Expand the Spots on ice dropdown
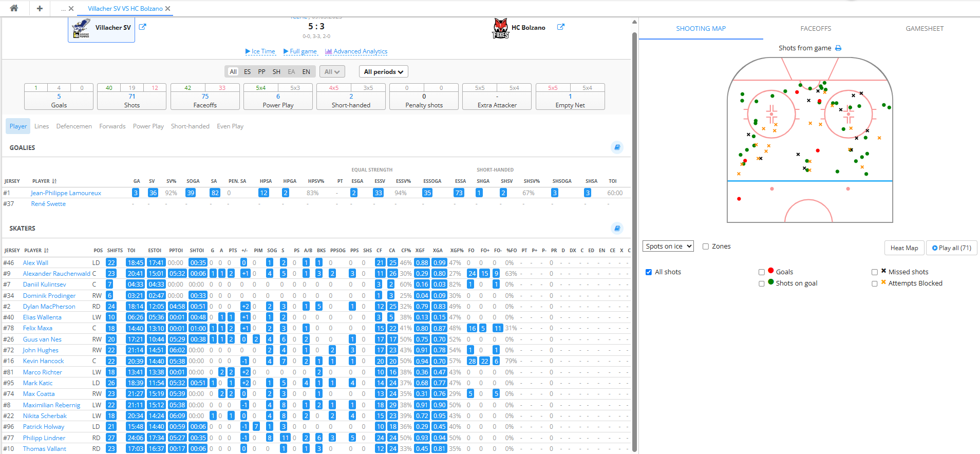The height and width of the screenshot is (454, 980). (668, 247)
